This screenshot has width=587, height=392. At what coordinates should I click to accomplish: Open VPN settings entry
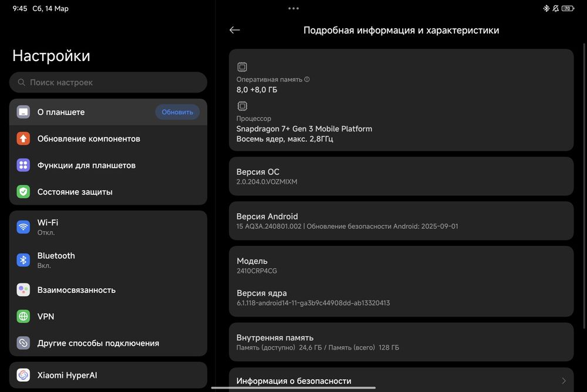click(x=108, y=316)
